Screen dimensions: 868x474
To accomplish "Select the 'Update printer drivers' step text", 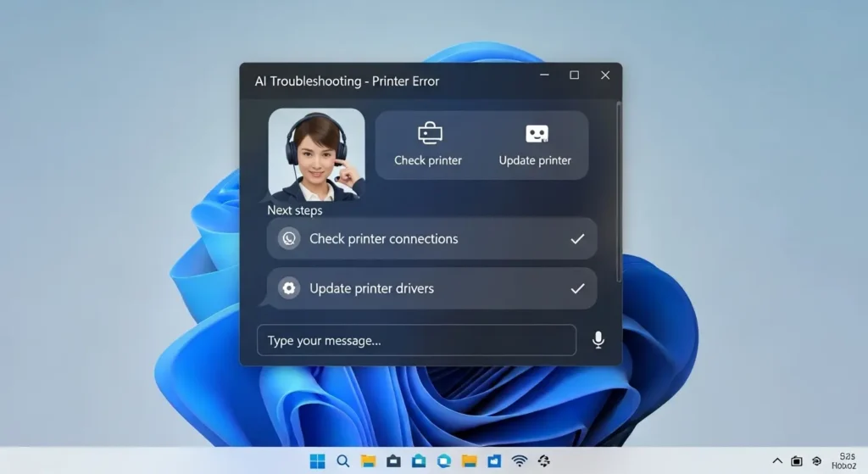I will tap(371, 288).
